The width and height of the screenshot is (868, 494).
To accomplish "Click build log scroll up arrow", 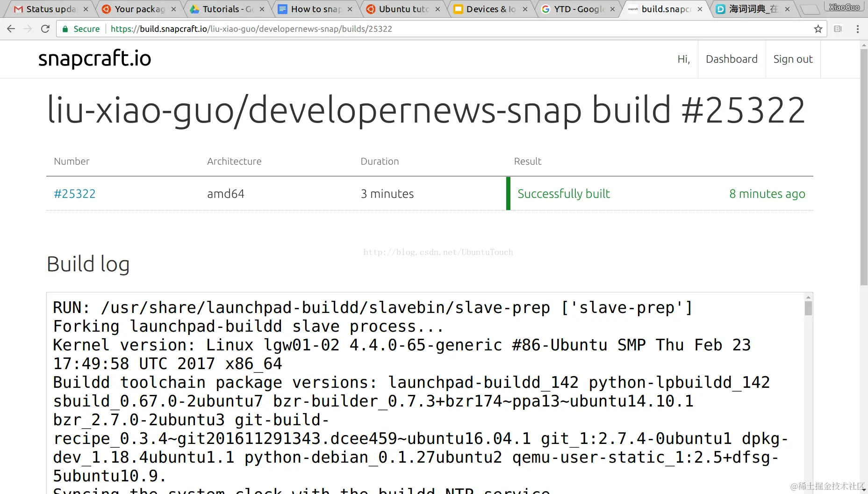I will 808,297.
